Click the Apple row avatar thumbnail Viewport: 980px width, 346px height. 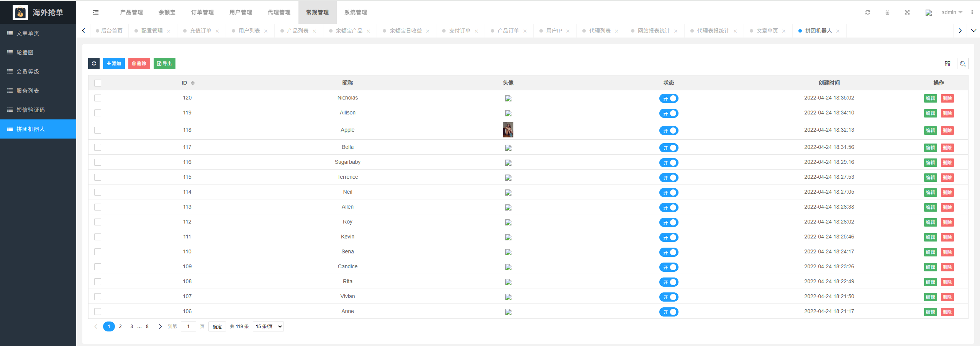pyautogui.click(x=508, y=130)
